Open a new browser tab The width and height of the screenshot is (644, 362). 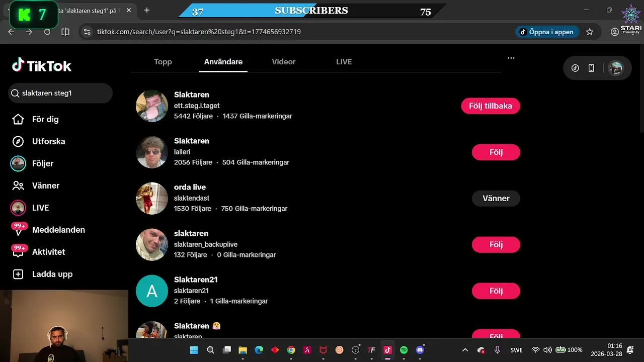pos(147,10)
